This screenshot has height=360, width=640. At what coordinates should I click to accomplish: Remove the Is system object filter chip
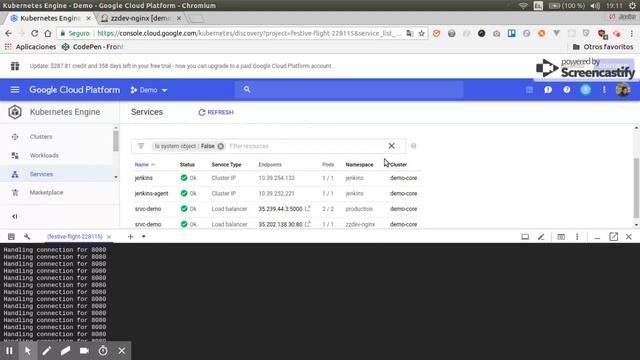click(220, 146)
